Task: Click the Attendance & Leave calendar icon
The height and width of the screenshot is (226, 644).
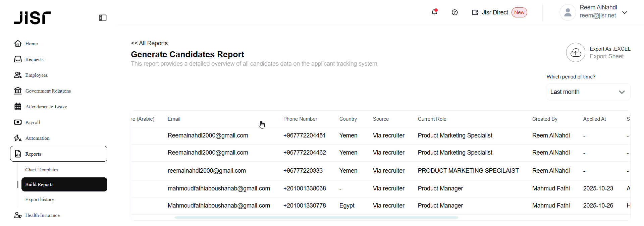Action: (18, 107)
